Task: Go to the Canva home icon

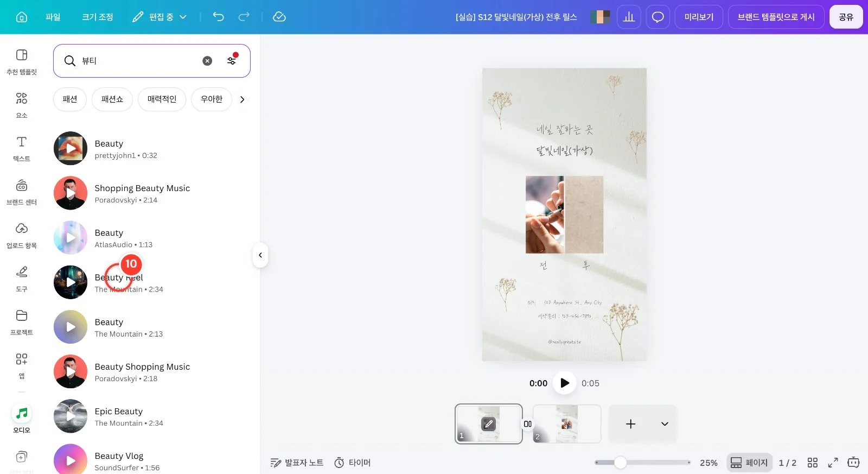Action: pyautogui.click(x=22, y=17)
